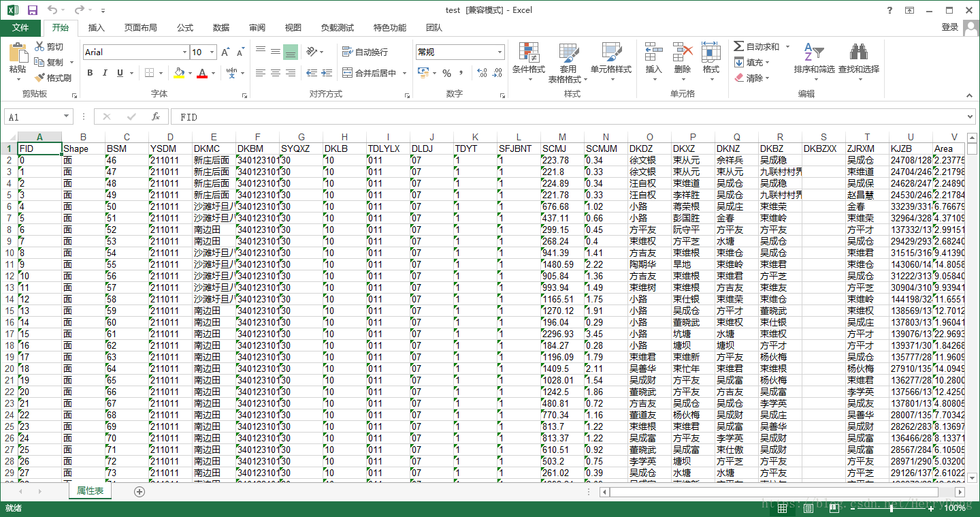980x517 pixels.
Task: Click the zoom slider handle
Action: [x=892, y=508]
